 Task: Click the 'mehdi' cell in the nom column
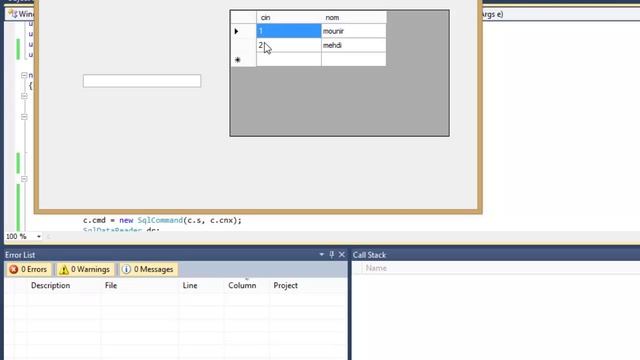(x=353, y=45)
